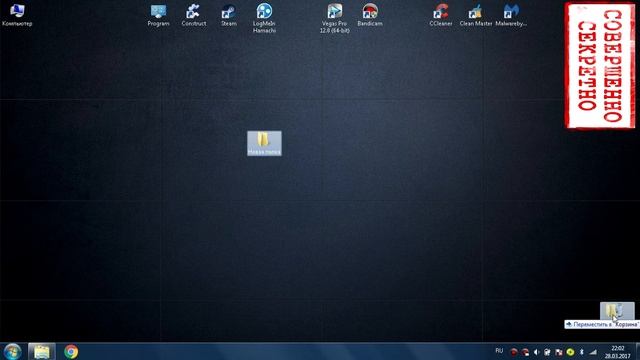Select the Program desktop shortcut

[158, 15]
